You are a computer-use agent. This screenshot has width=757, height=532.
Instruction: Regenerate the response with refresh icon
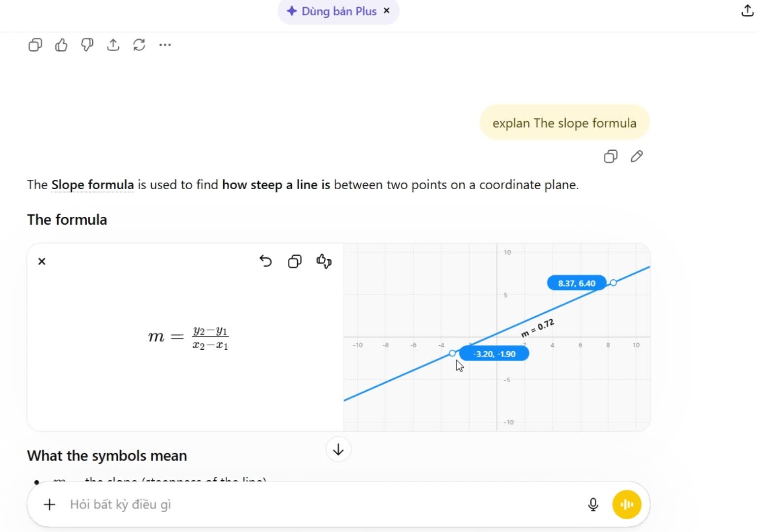coord(139,45)
